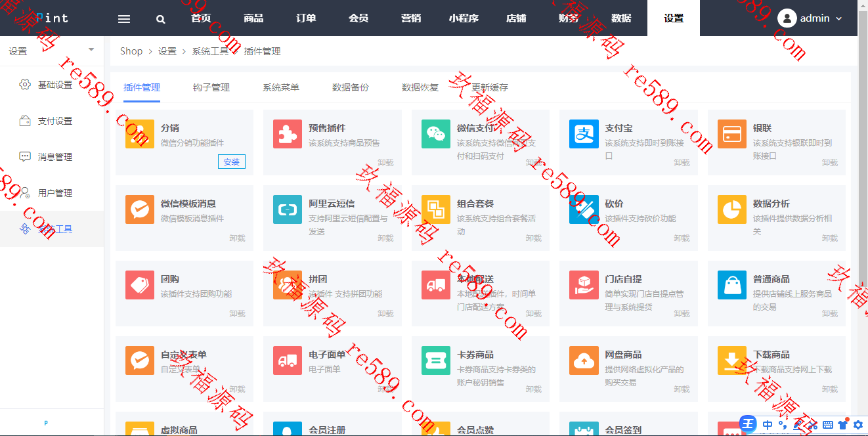Open the 卡券商品 ticket icon
This screenshot has height=436, width=868.
point(436,360)
